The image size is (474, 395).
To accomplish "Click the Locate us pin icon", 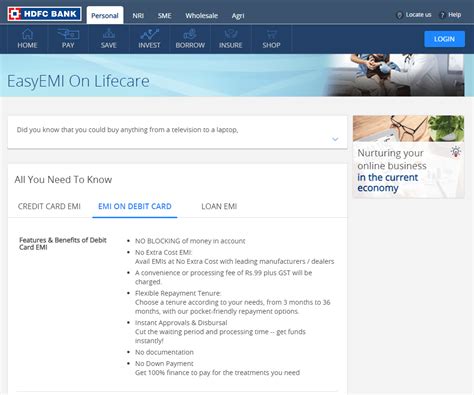I will 399,15.
